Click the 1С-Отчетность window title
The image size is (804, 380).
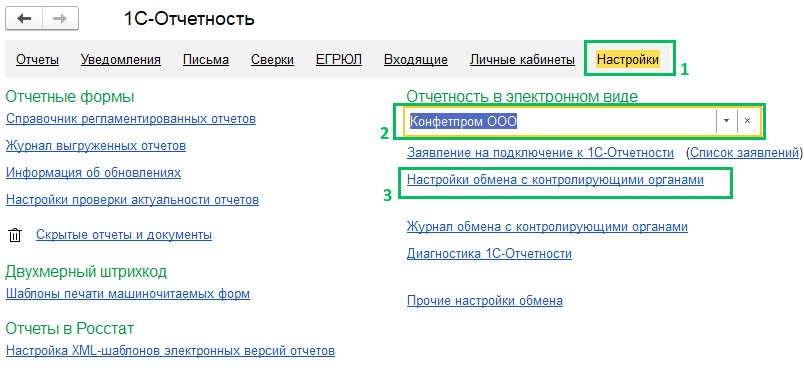tap(189, 19)
